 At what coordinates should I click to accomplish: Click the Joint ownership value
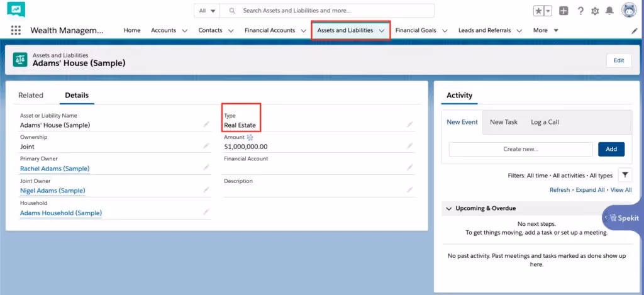pyautogui.click(x=27, y=147)
